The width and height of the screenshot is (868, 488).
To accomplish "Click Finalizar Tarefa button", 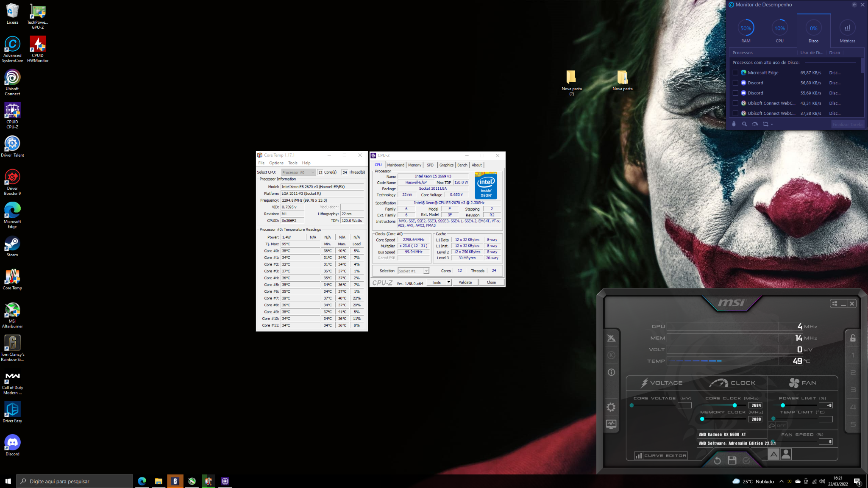I will pyautogui.click(x=847, y=125).
